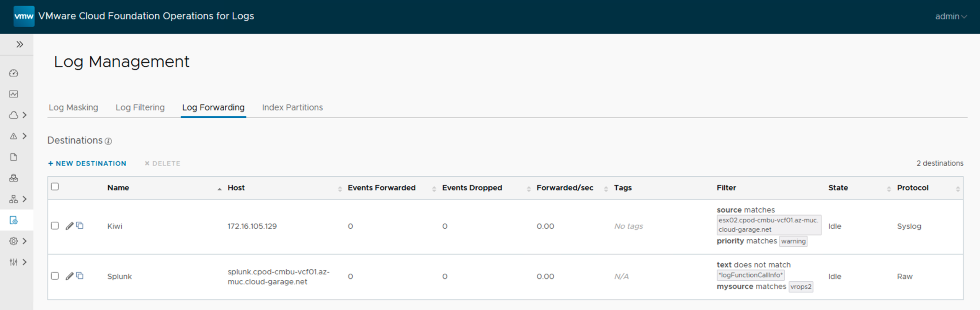980x310 pixels.
Task: Click the clone icon for Kiwi destination
Action: [80, 226]
